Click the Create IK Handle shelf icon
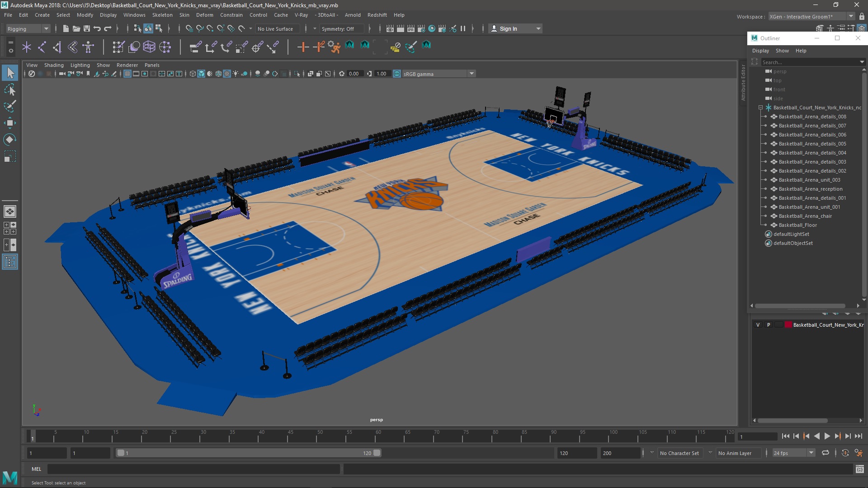This screenshot has width=868, height=488. [57, 47]
